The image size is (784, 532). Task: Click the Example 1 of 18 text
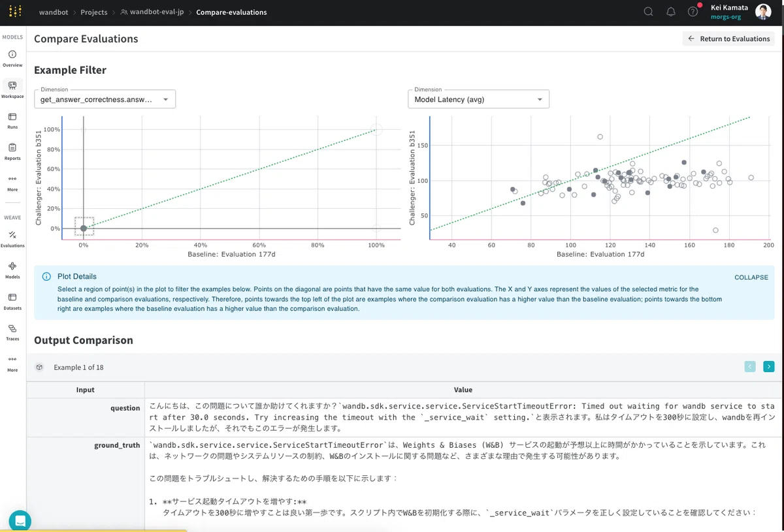pos(78,368)
